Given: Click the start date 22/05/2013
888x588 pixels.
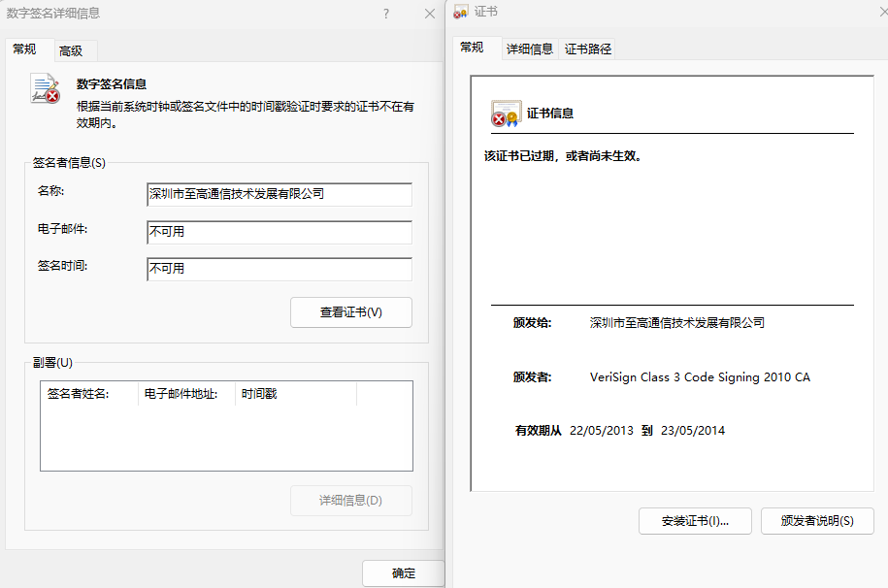Looking at the screenshot, I should coord(602,431).
